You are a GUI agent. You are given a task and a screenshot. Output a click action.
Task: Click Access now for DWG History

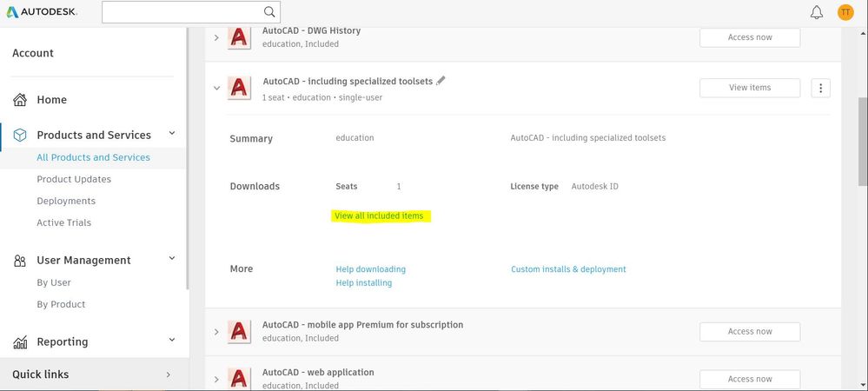(x=750, y=37)
